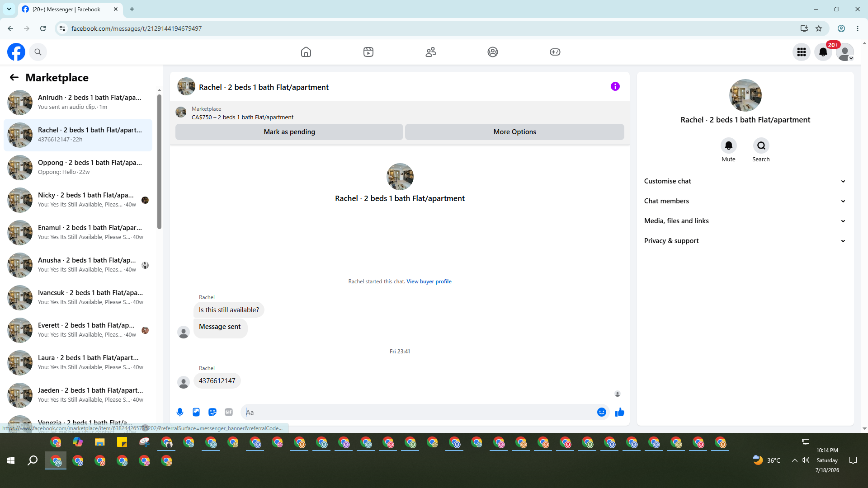
Task: Bookmark this tab with the star icon
Action: click(x=819, y=28)
